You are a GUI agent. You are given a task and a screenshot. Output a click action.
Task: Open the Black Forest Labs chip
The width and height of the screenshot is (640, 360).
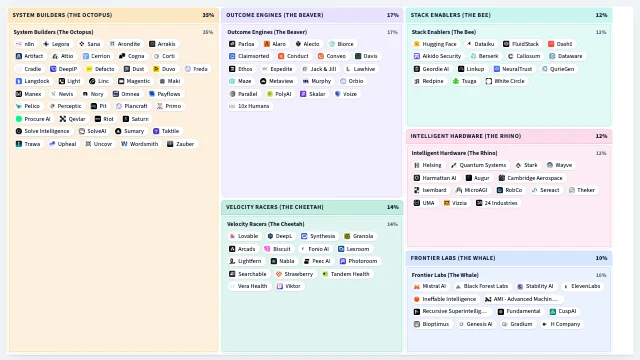click(x=482, y=287)
